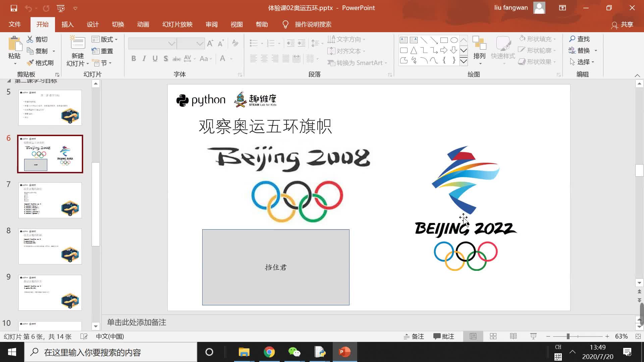Clear all formatting icon
Screen dimensions: 644x362
(x=235, y=43)
